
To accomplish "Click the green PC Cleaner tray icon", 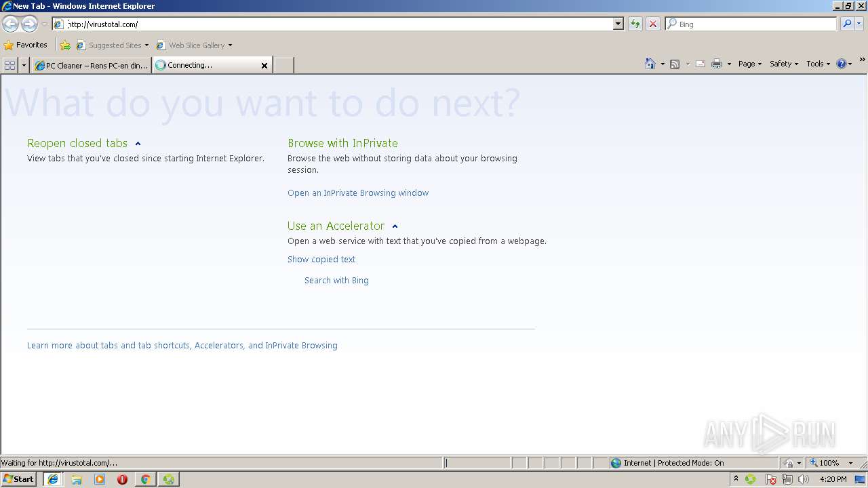I will coord(751,479).
